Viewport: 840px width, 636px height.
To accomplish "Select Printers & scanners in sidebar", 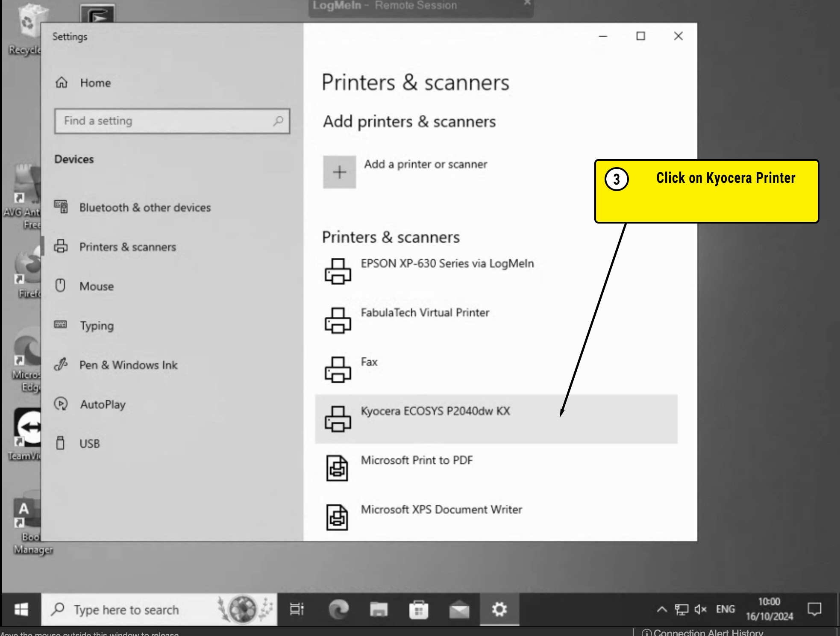I will tap(127, 247).
